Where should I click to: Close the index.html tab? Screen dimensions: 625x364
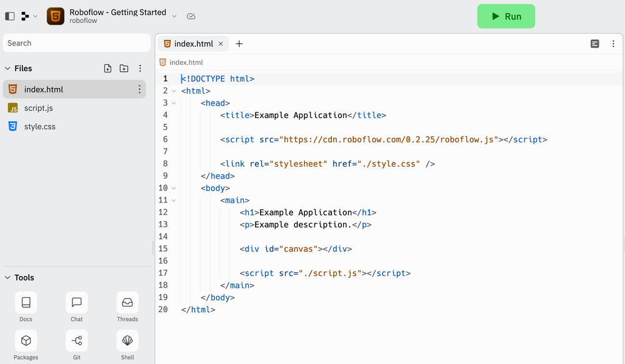point(221,44)
